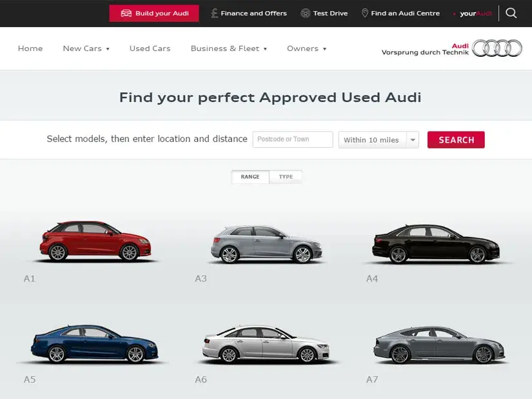Click the steering wheel Test Drive icon

(x=306, y=13)
